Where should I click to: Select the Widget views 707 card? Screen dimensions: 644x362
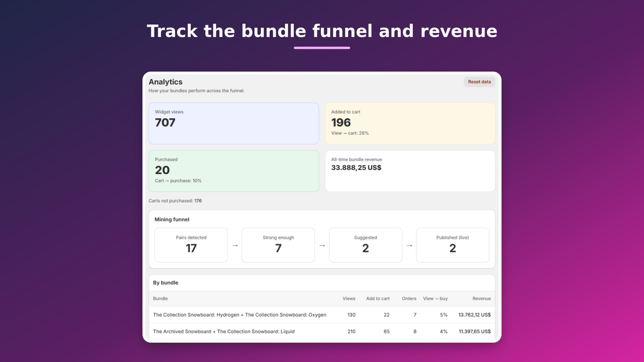point(233,124)
